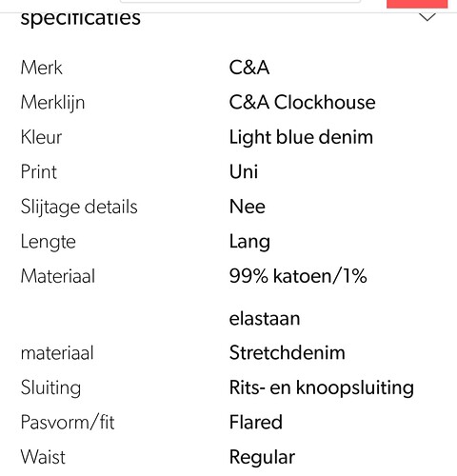The image size is (457, 476).
Task: Select the Rits- en knoopsluiting value
Action: tap(322, 388)
